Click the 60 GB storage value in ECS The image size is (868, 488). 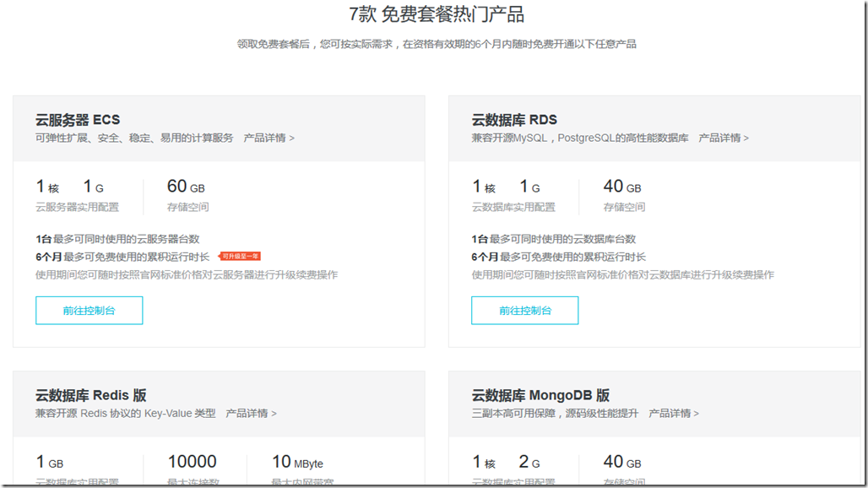click(x=186, y=187)
